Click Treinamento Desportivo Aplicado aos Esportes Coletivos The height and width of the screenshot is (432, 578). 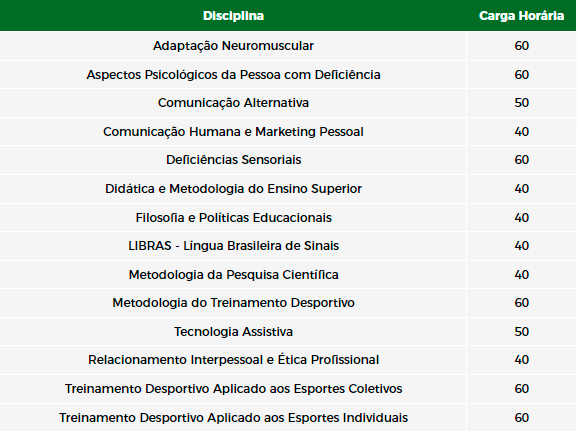point(233,389)
